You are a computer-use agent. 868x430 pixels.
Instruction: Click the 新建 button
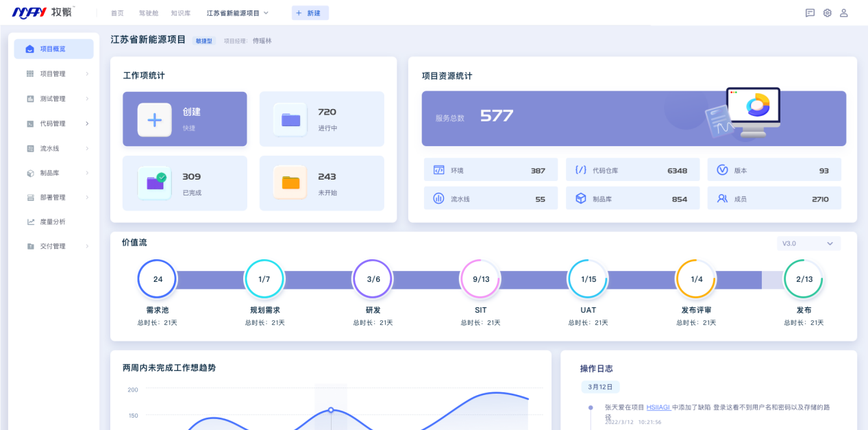tap(310, 13)
